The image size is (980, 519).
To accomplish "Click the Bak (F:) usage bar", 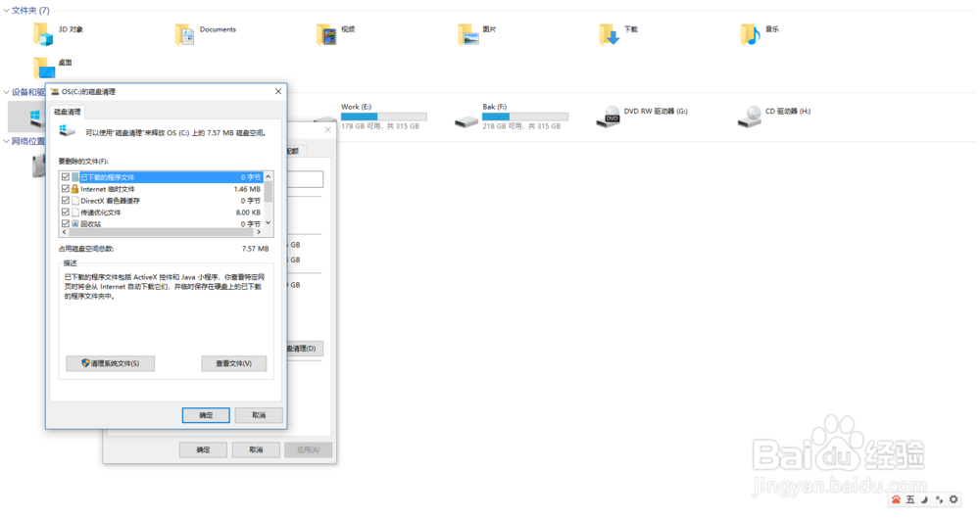I will (x=525, y=117).
